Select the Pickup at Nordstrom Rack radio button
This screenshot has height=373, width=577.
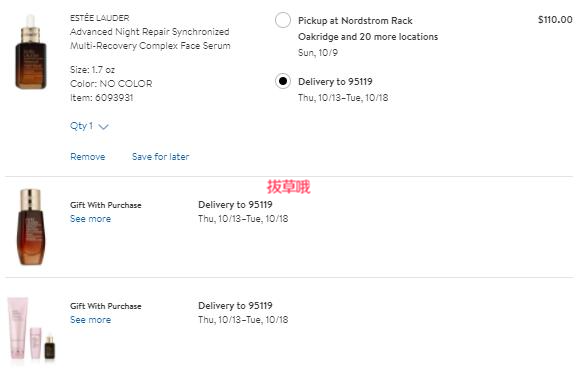click(283, 20)
